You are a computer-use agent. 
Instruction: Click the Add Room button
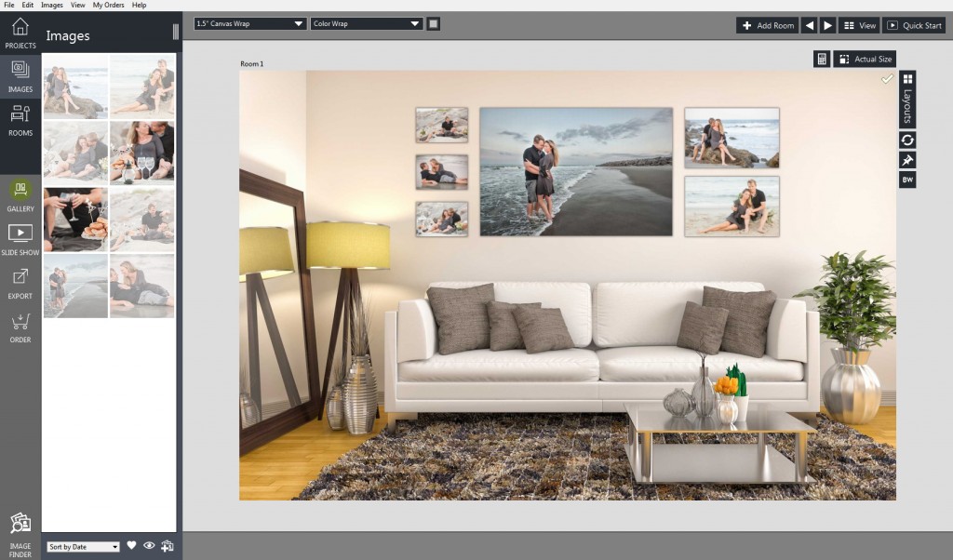tap(768, 25)
